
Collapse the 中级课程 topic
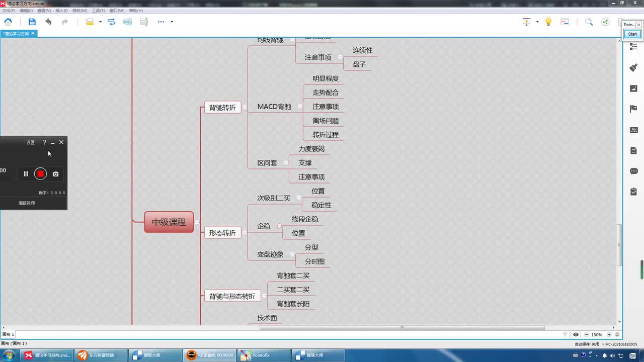point(197,222)
